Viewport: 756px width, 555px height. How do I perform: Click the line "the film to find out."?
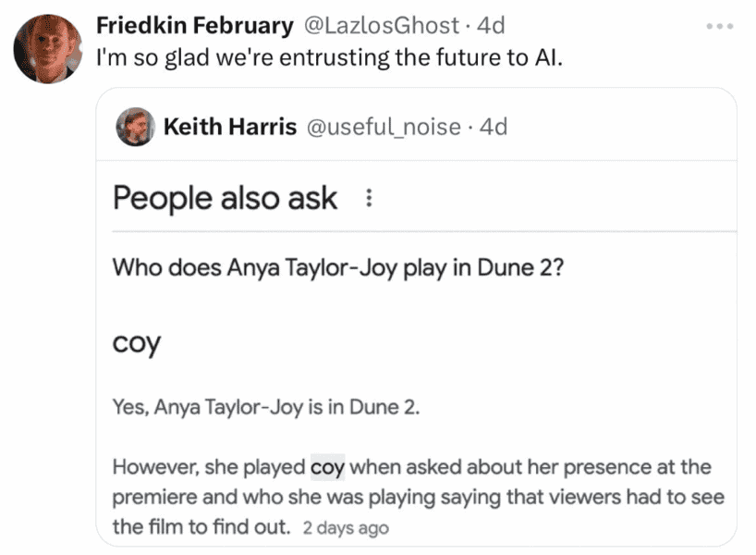click(201, 526)
